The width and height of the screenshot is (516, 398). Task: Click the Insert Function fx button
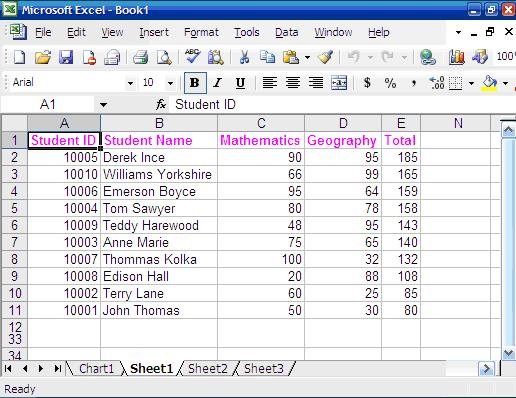coord(161,105)
